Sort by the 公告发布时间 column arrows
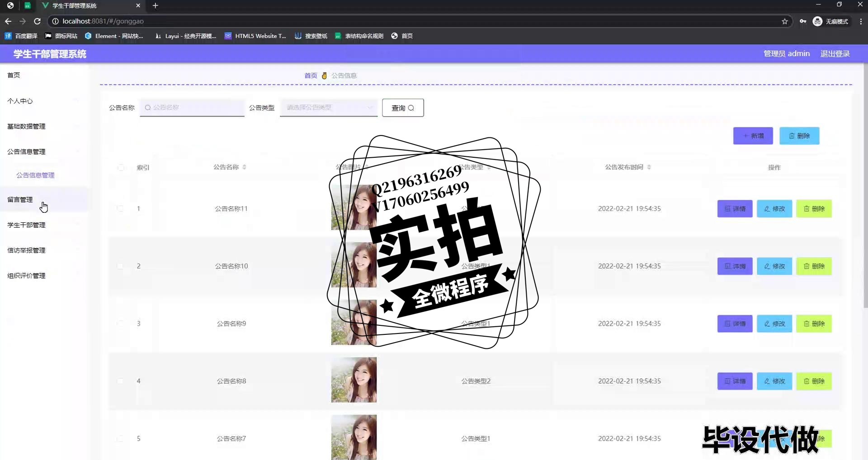868x460 pixels. coord(649,167)
